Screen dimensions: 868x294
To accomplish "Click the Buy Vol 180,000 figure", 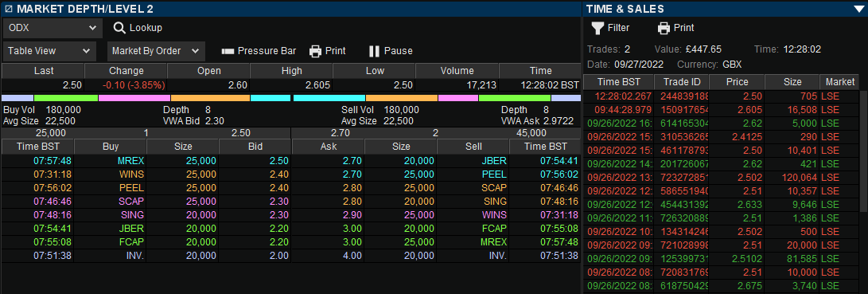I will click(x=64, y=111).
